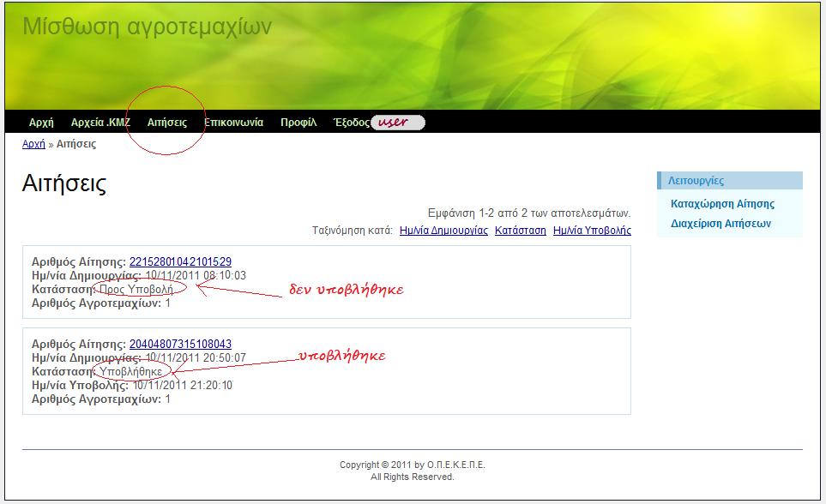
Task: Click the Λειτουργίες sidebar header
Action: [x=696, y=181]
